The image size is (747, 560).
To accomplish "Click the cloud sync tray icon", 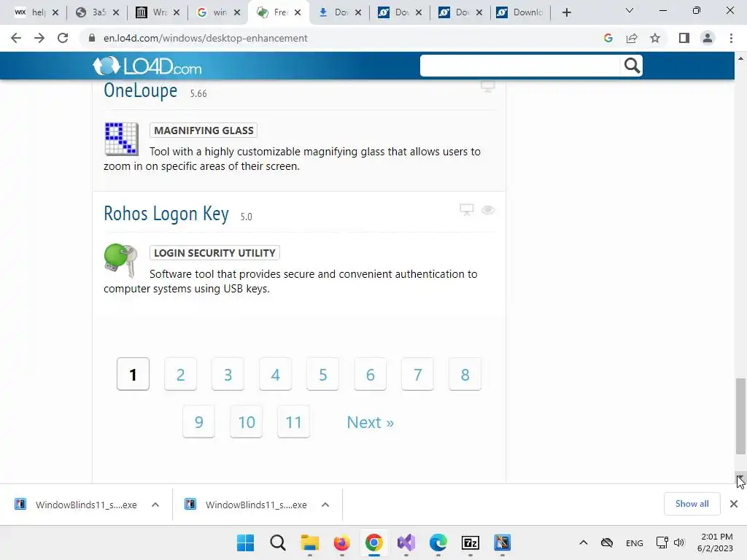I will (x=606, y=542).
